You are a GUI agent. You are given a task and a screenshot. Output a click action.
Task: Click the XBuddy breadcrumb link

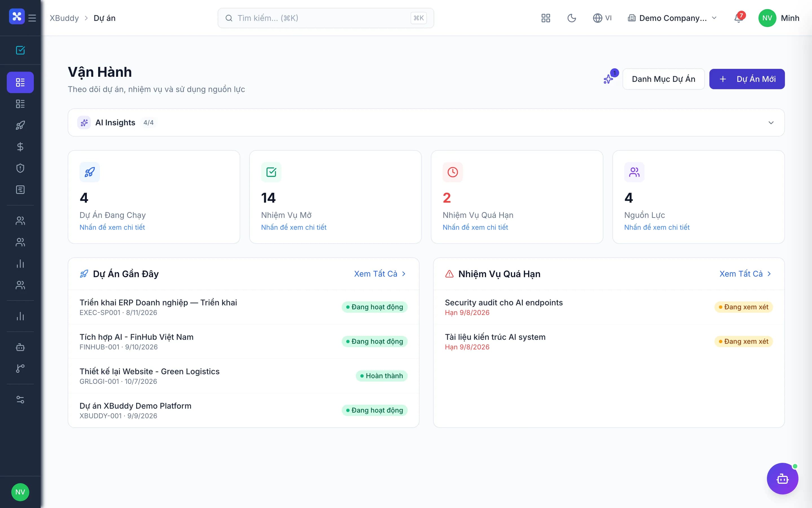point(64,18)
